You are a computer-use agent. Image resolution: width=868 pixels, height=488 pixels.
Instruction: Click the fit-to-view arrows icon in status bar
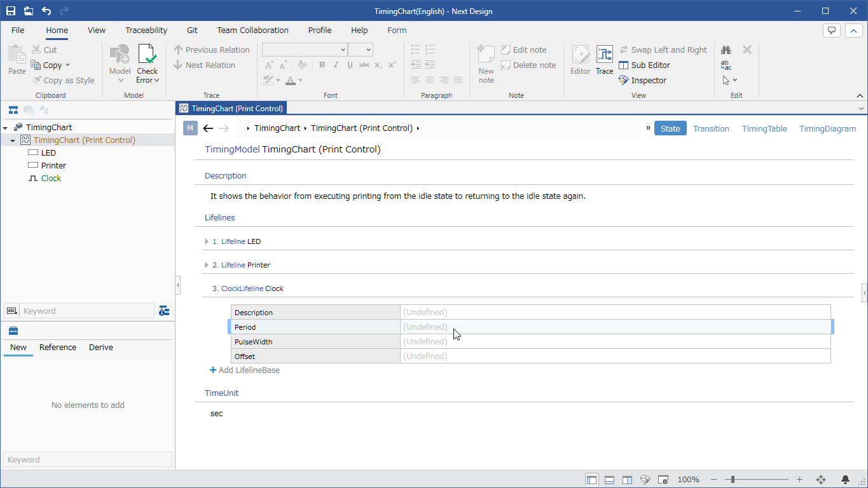pyautogui.click(x=820, y=480)
